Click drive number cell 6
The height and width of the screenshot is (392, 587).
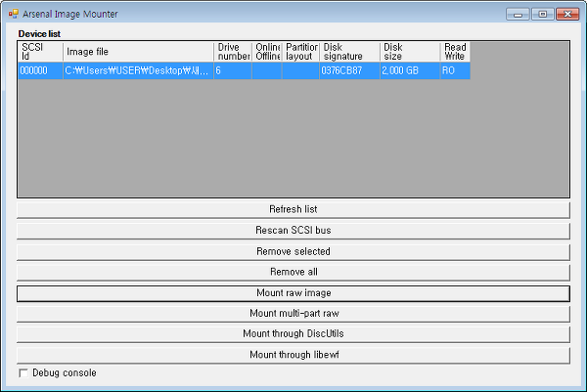click(x=233, y=70)
